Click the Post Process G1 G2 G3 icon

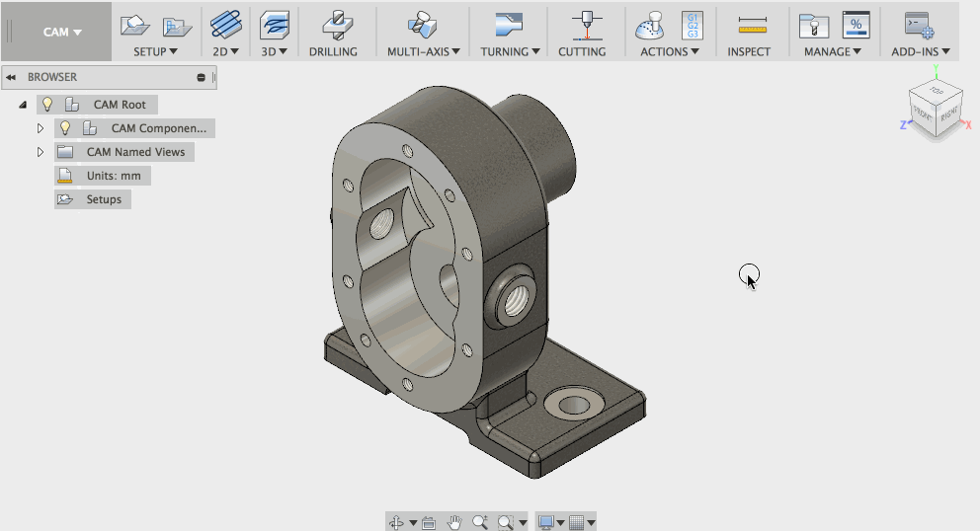click(x=693, y=26)
